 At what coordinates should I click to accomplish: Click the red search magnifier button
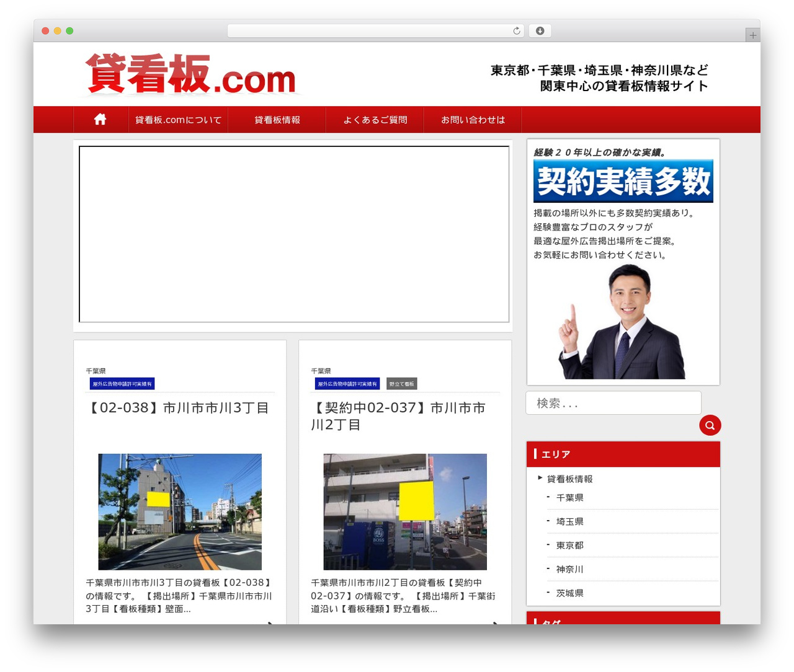tap(710, 425)
